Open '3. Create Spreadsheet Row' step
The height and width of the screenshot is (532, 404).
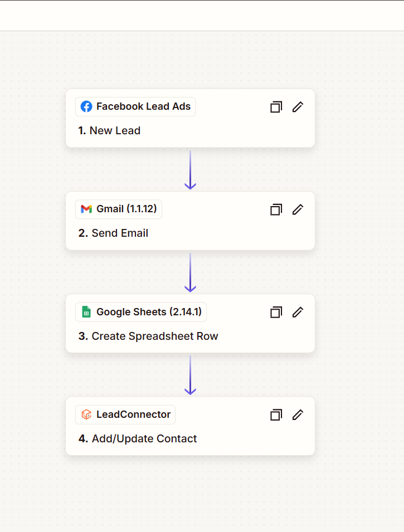[148, 336]
